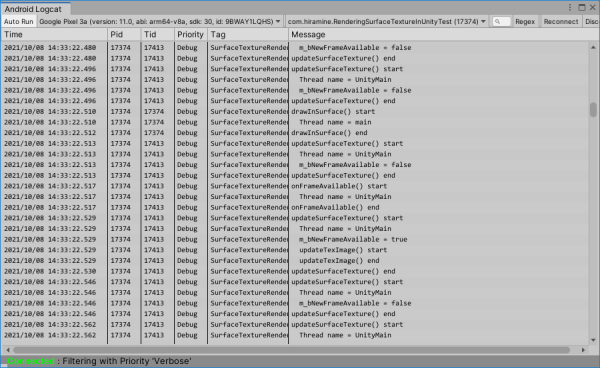Click the horizontal scrollbar left arrow
600x368 pixels.
pyautogui.click(x=8, y=350)
